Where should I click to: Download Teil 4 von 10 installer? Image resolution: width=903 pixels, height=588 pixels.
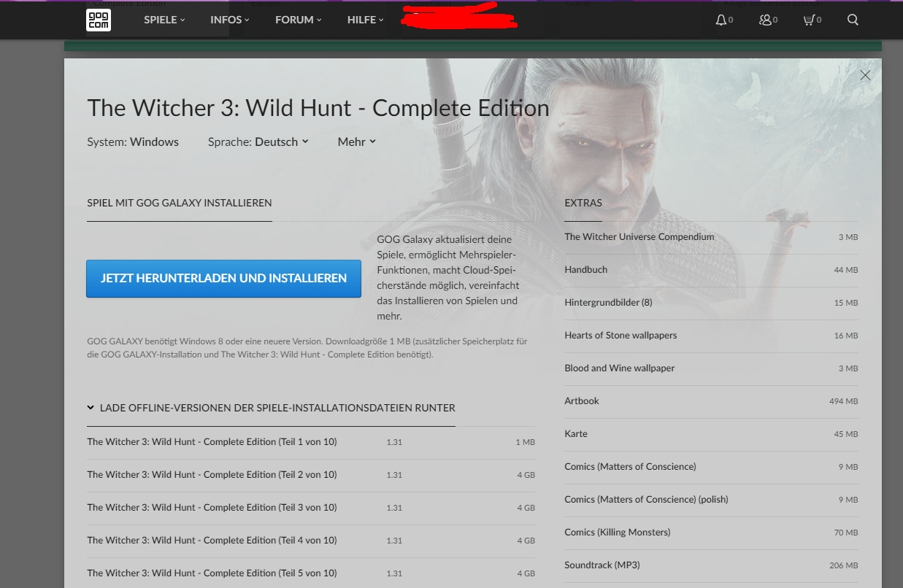311,541
